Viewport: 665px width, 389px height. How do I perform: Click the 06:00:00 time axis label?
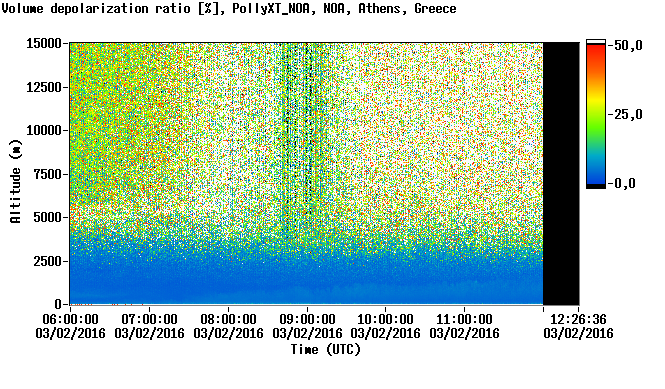click(x=70, y=319)
